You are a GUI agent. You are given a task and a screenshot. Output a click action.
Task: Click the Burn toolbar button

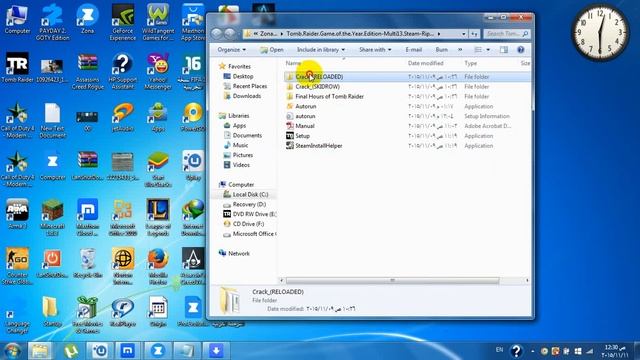click(x=442, y=50)
